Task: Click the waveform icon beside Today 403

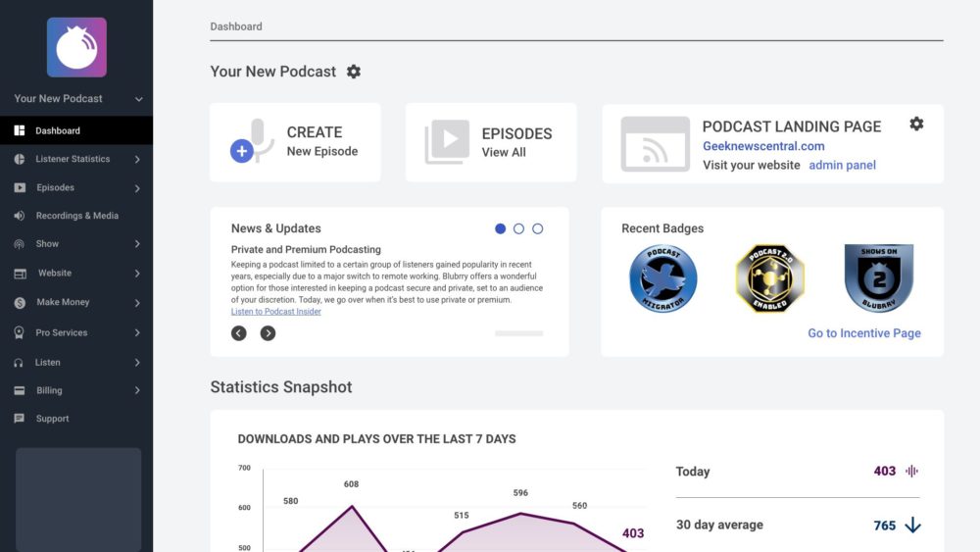Action: coord(911,471)
